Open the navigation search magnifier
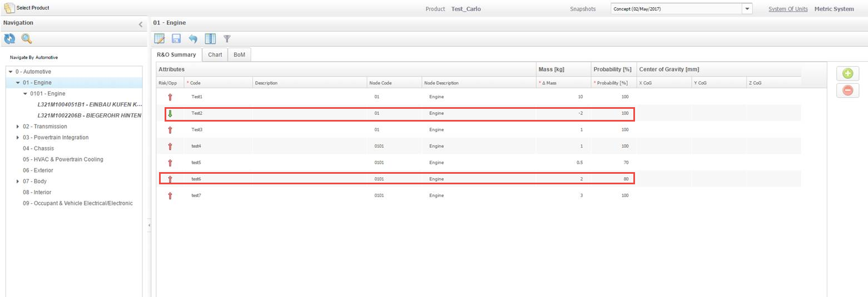Image resolution: width=868 pixels, height=297 pixels. 27,39
